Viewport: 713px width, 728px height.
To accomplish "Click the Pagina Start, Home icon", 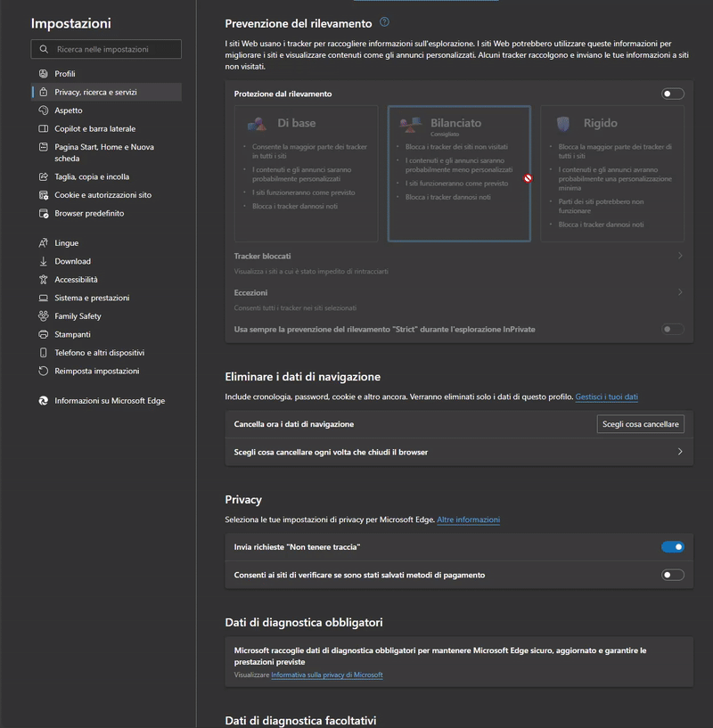I will pyautogui.click(x=43, y=147).
